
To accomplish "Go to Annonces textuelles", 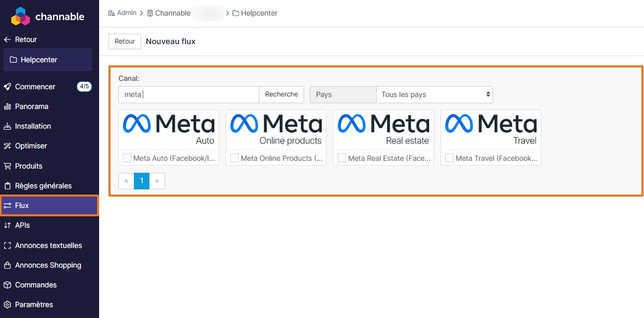I will tap(49, 245).
